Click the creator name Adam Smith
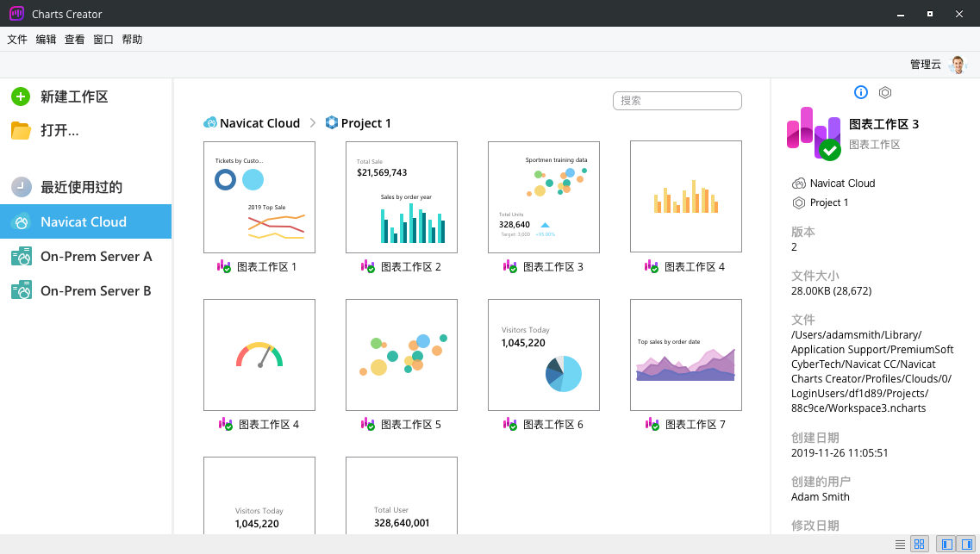980x554 pixels. tap(820, 496)
